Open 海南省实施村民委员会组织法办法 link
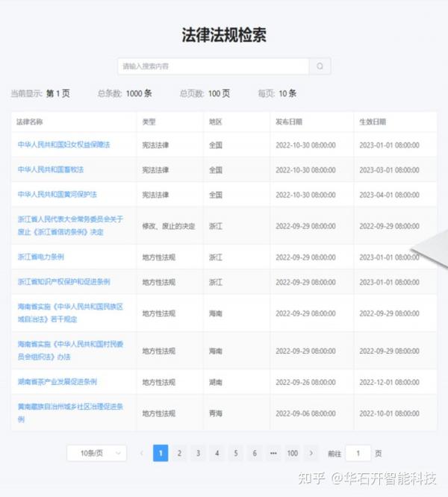This screenshot has width=448, height=497. tap(70, 350)
